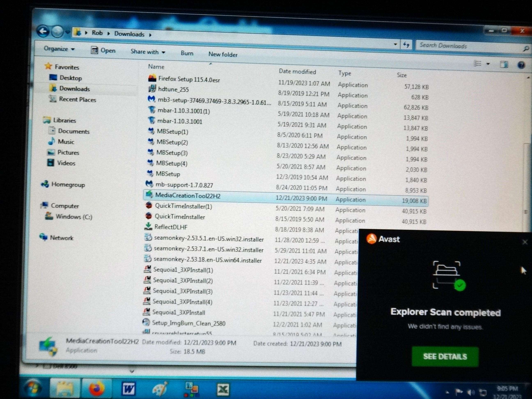The width and height of the screenshot is (532, 399).
Task: Sort by the Name column header
Action: pos(156,67)
